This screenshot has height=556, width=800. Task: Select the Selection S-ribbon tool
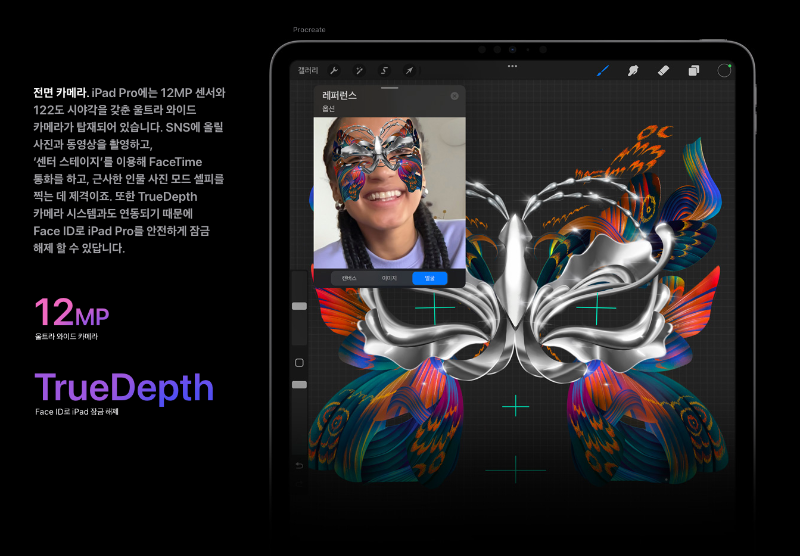[x=384, y=70]
